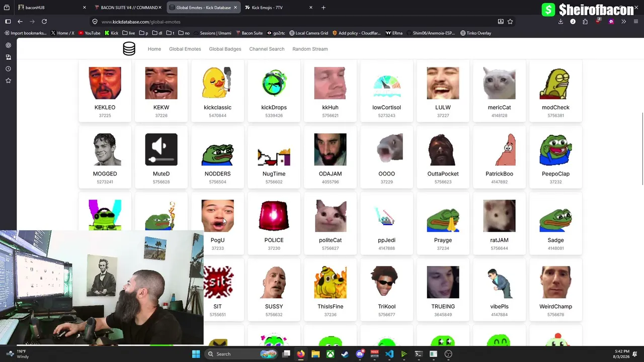Open the Global Emotes nav link

(185, 49)
